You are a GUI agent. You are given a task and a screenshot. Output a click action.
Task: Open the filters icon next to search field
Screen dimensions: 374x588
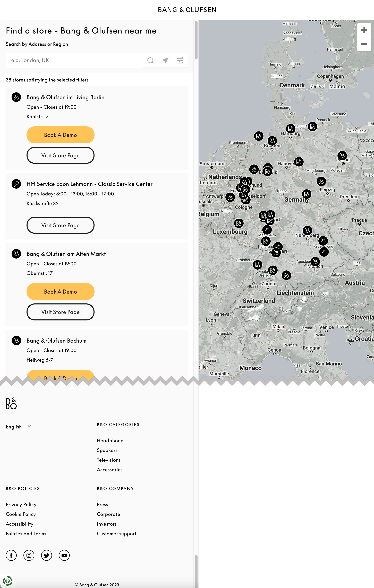click(180, 60)
